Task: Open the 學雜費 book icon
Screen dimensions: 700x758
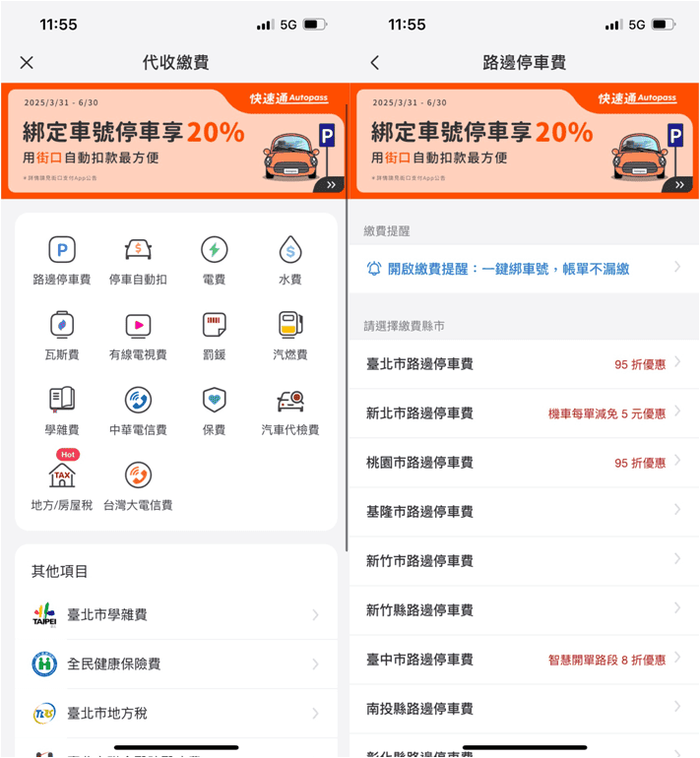Action: pyautogui.click(x=62, y=400)
